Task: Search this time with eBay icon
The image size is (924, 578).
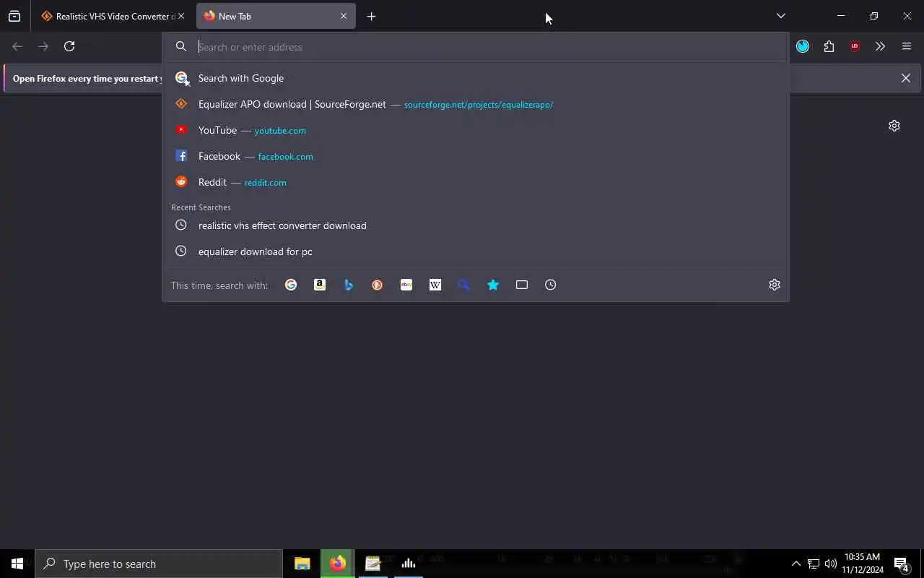Action: [x=406, y=285]
